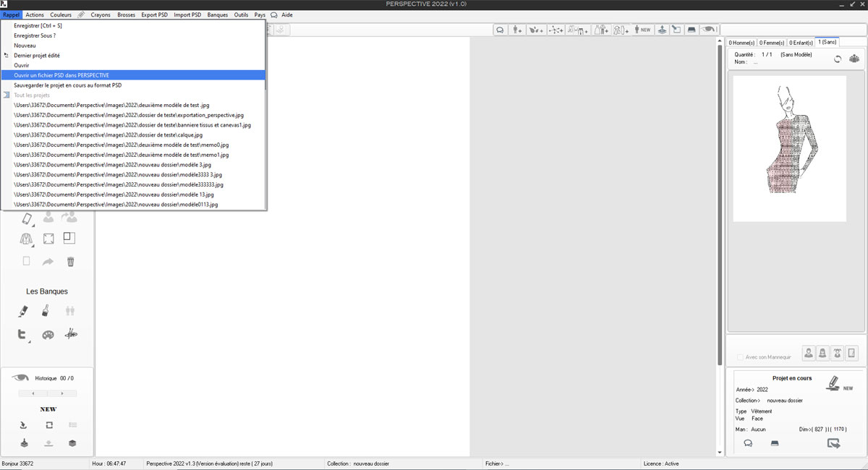Click the speech bubble icon in top toolbar

tap(500, 30)
